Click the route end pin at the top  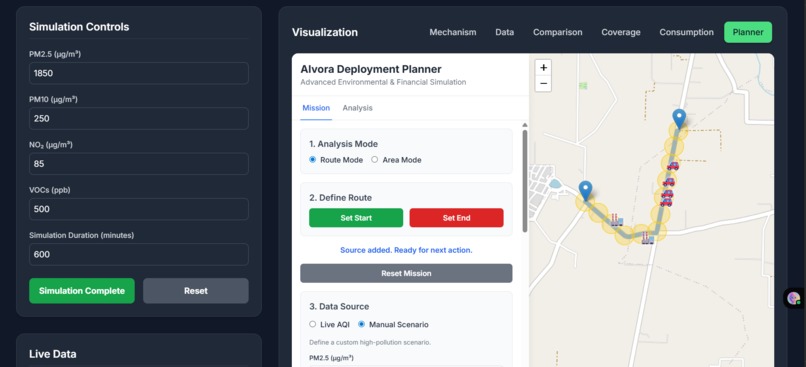679,119
